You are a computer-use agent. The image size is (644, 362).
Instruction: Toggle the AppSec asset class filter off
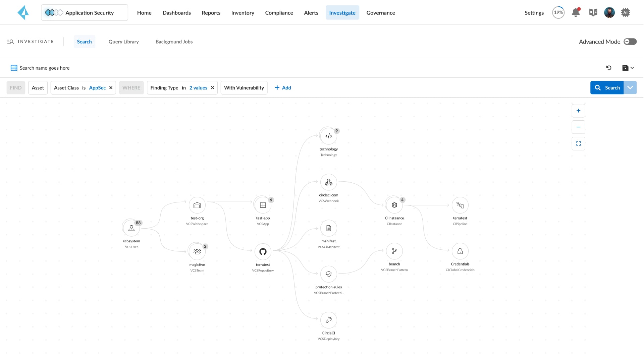111,87
